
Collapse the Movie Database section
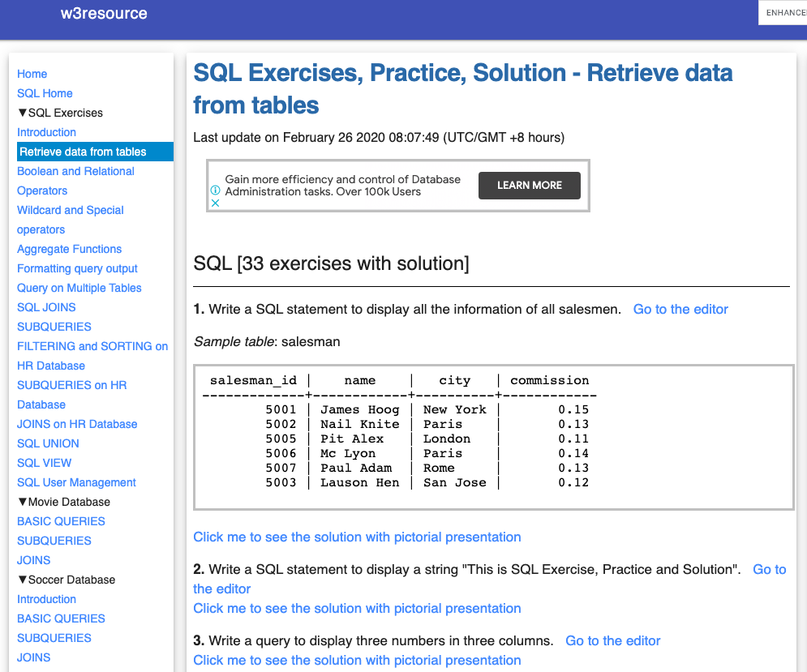[22, 502]
